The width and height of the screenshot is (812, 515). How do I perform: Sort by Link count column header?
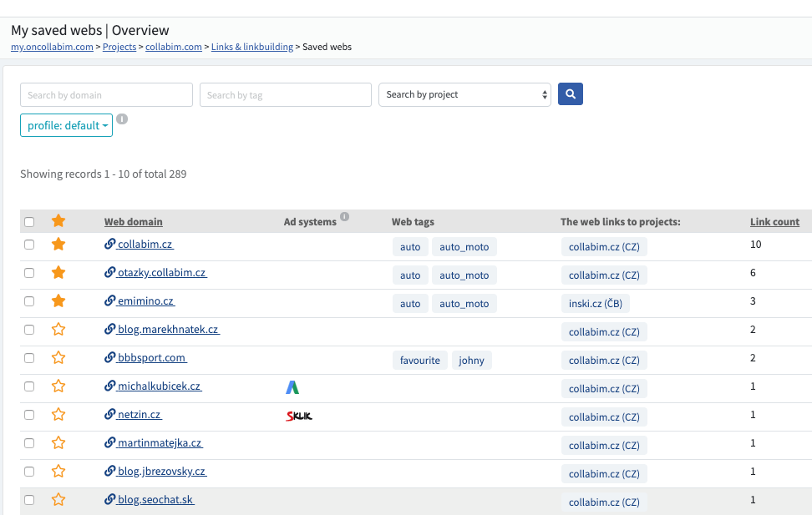[774, 221]
